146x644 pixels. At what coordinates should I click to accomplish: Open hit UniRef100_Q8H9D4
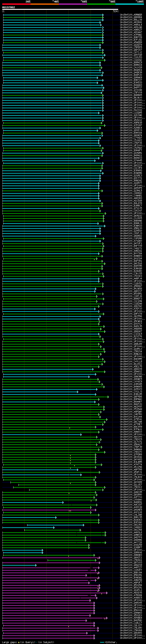click(x=131, y=17)
